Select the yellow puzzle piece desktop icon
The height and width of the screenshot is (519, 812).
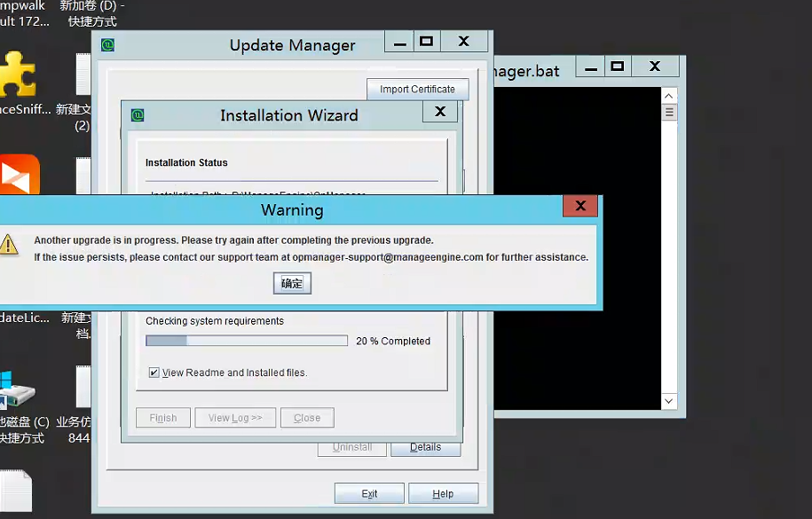pyautogui.click(x=18, y=74)
